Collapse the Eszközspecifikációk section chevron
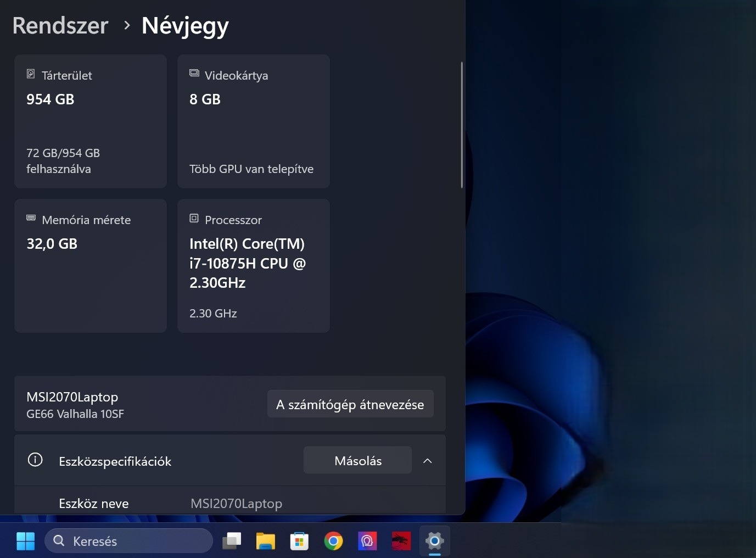This screenshot has width=756, height=558. pyautogui.click(x=428, y=461)
